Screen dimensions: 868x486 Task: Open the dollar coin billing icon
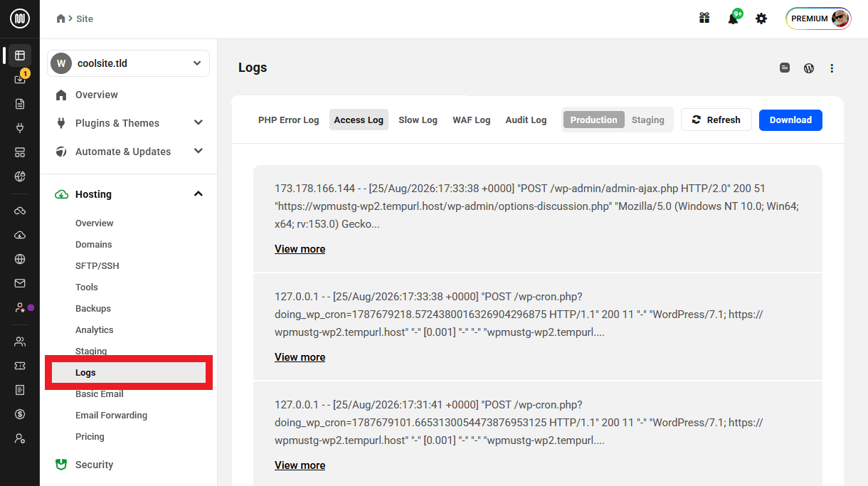coord(20,414)
